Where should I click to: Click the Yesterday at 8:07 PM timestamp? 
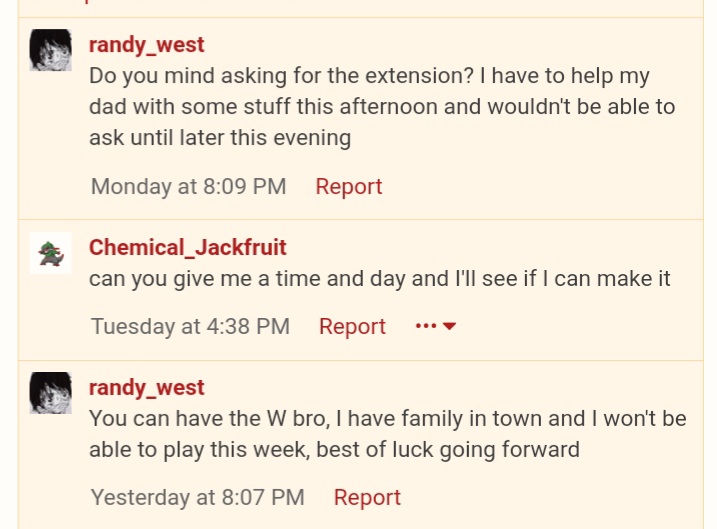point(198,497)
